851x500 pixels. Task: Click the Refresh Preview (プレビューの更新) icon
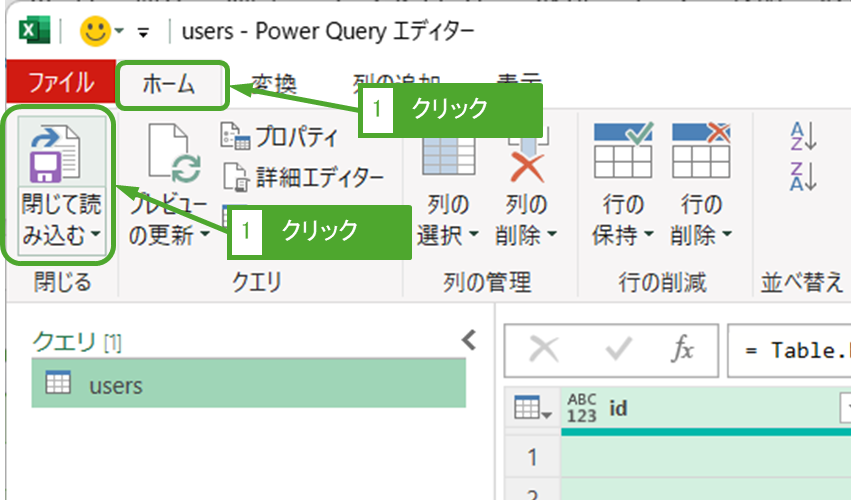(x=174, y=155)
